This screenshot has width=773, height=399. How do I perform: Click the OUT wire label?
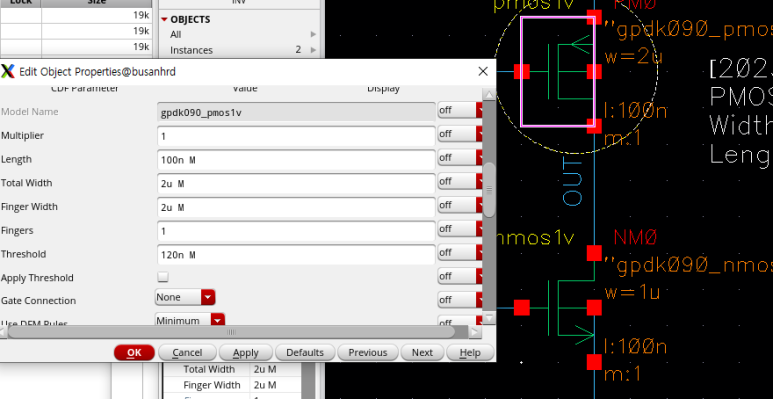[x=573, y=182]
